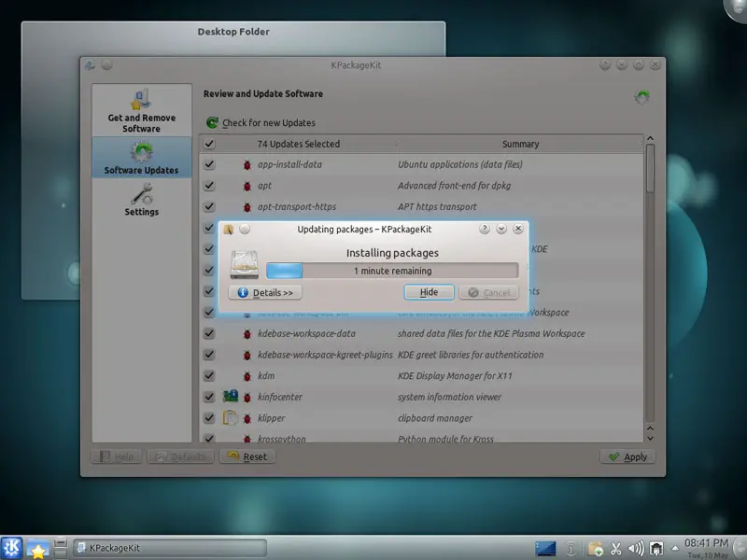
Task: Uncheck the kdm update checkbox
Action: click(x=209, y=376)
